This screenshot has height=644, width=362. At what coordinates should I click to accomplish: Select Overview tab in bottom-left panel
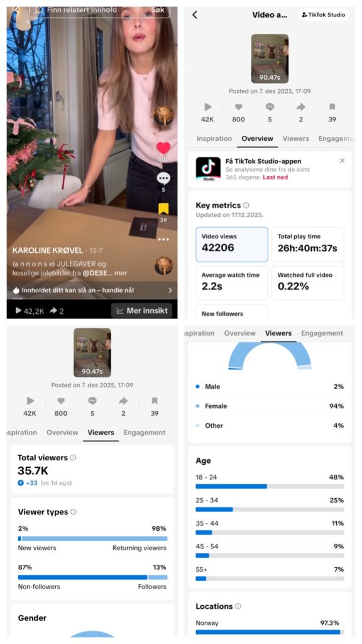click(62, 433)
